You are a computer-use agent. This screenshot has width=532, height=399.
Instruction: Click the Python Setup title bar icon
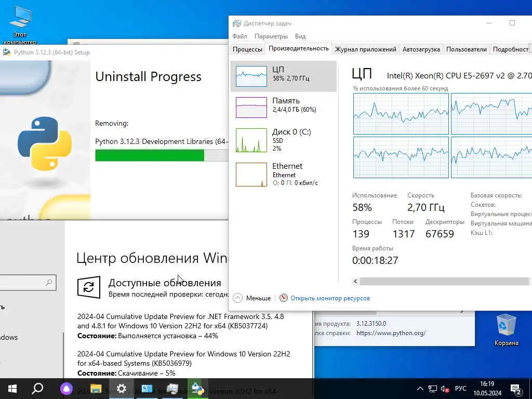6,52
